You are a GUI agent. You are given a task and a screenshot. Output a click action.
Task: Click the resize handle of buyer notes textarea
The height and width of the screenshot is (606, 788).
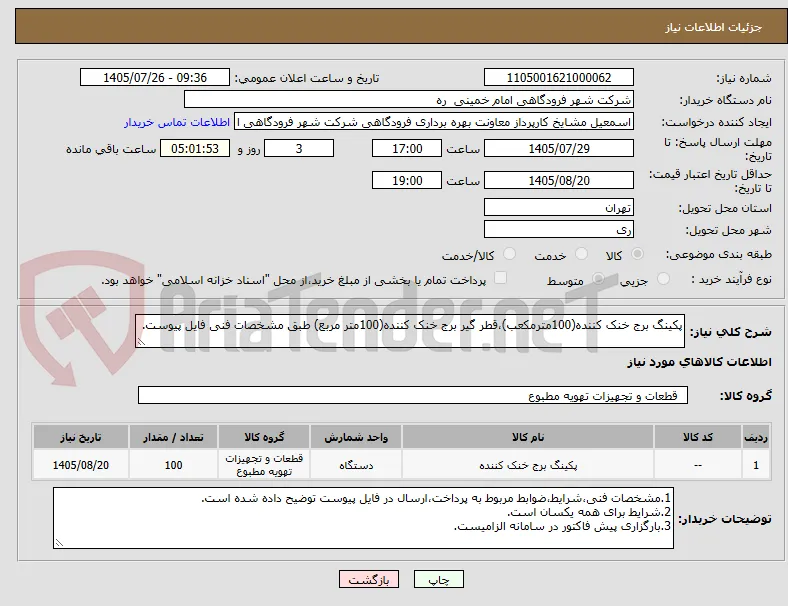(59, 543)
